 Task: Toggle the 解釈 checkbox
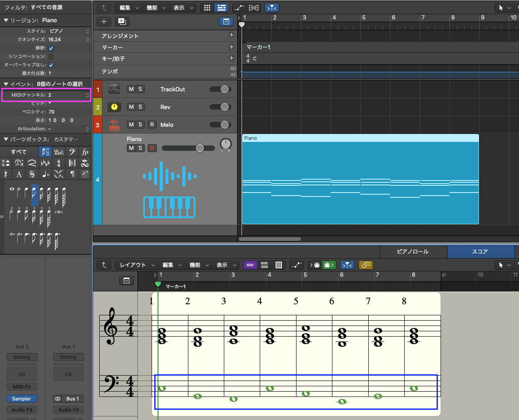pos(51,48)
